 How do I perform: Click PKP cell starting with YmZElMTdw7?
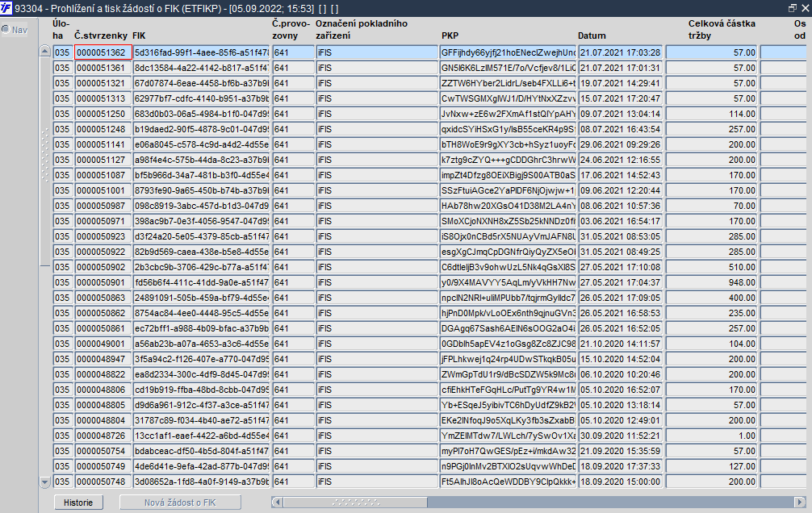(508, 436)
